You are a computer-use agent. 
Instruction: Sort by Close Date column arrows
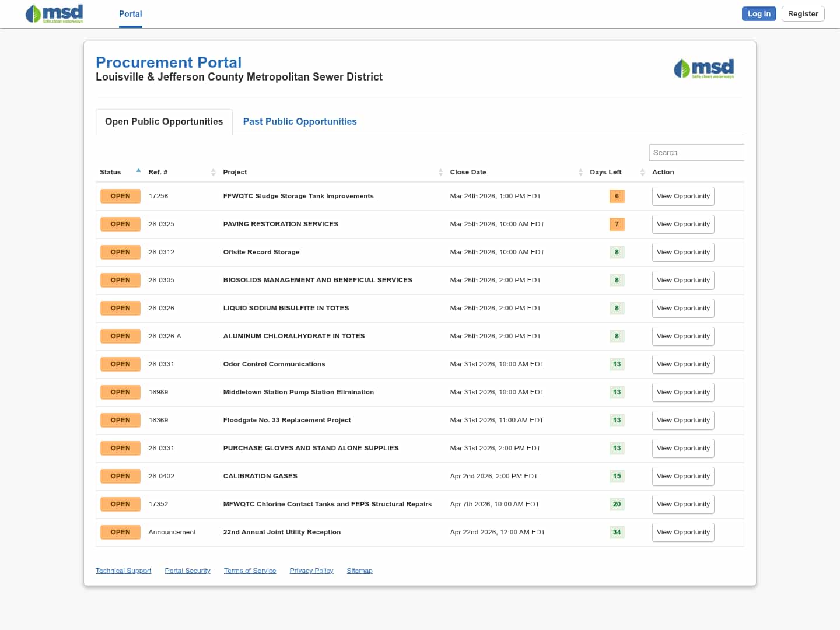tap(580, 172)
